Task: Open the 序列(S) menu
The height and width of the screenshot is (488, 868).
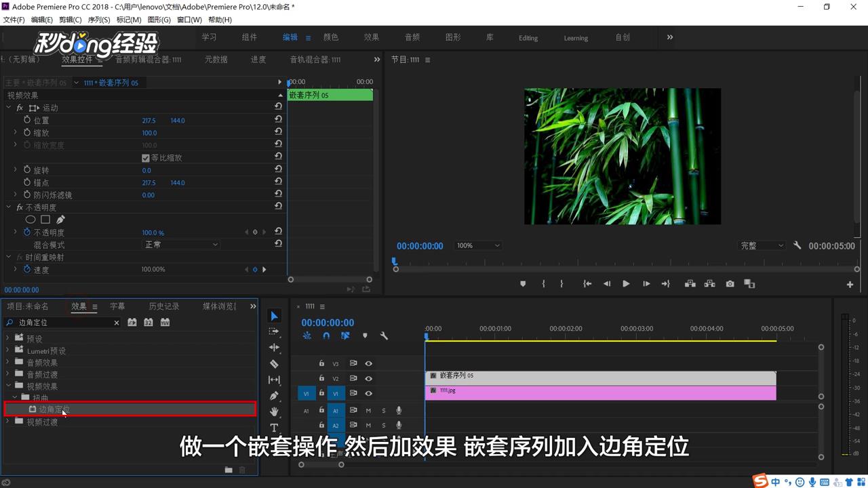Action: pyautogui.click(x=99, y=20)
